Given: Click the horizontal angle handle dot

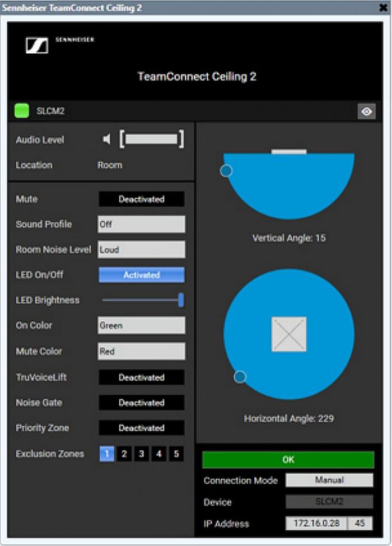Looking at the screenshot, I should pyautogui.click(x=240, y=377).
